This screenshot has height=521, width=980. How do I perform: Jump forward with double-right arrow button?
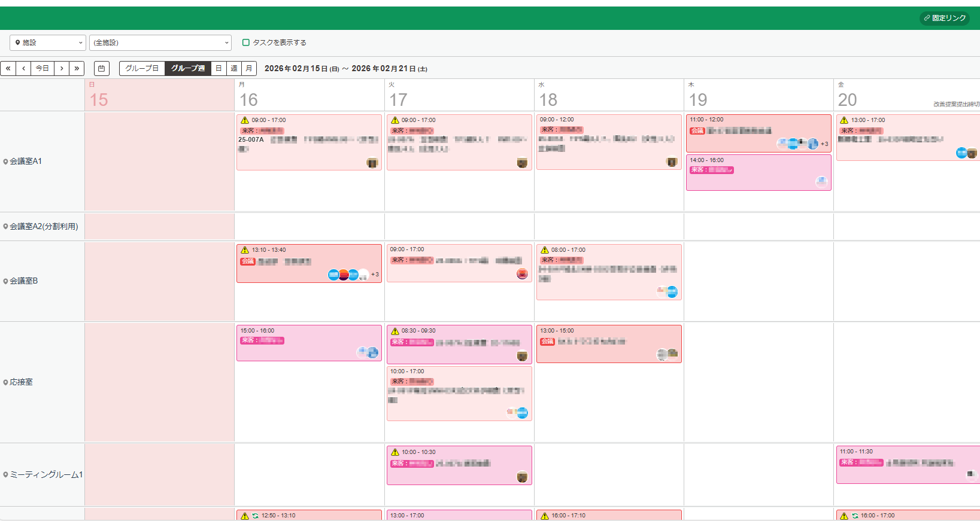click(x=77, y=69)
